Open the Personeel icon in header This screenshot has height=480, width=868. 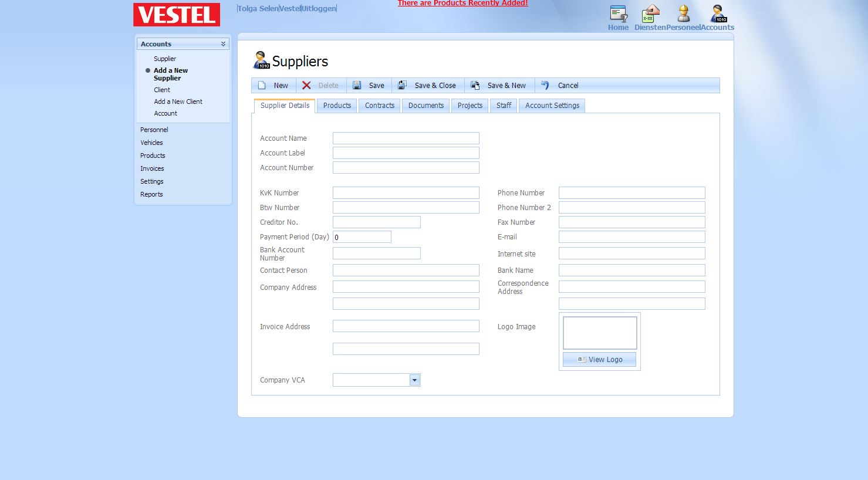[683, 14]
